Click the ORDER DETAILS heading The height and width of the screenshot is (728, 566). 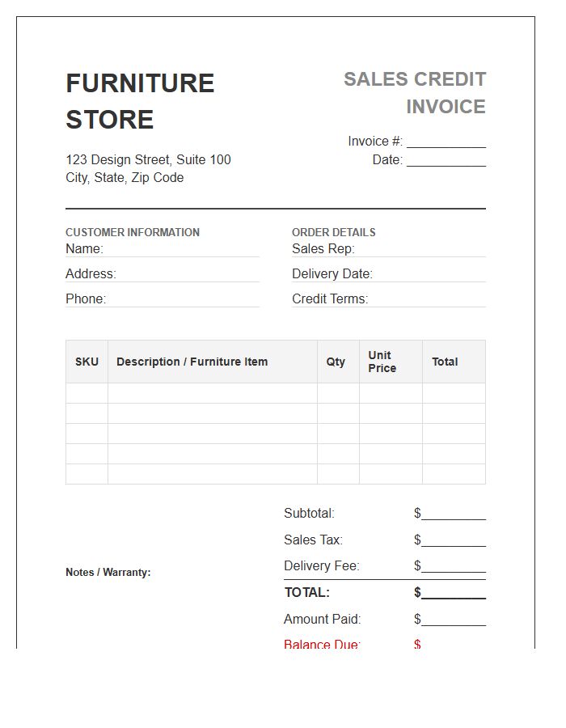point(334,232)
